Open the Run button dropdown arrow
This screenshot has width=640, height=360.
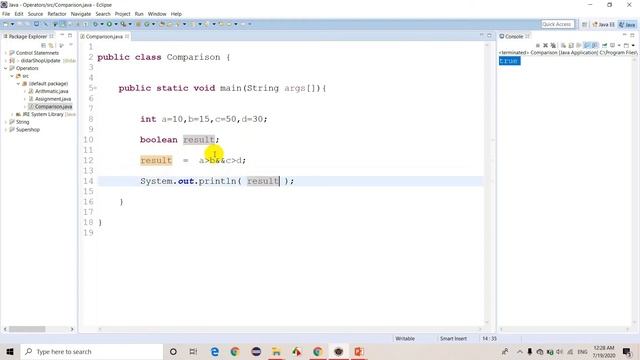(116, 24)
